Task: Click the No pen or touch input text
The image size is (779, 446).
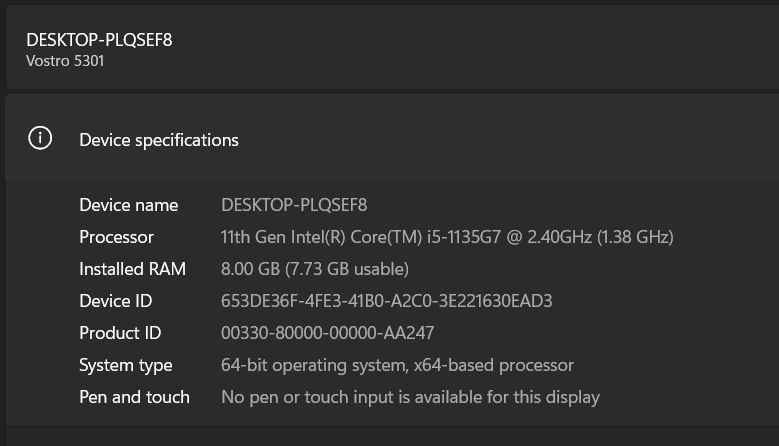Action: click(x=410, y=397)
